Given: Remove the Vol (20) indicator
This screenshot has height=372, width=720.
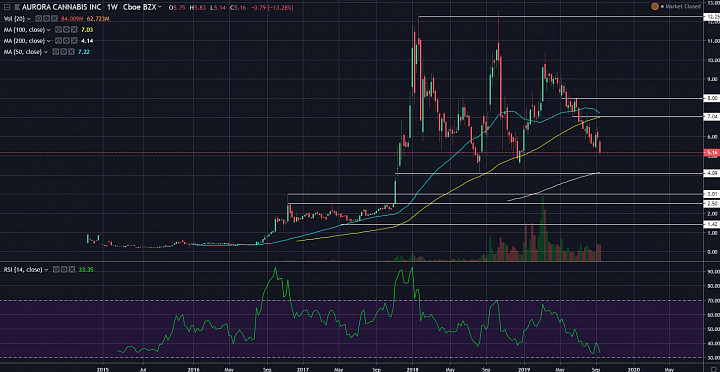Looking at the screenshot, I should tap(55, 18).
